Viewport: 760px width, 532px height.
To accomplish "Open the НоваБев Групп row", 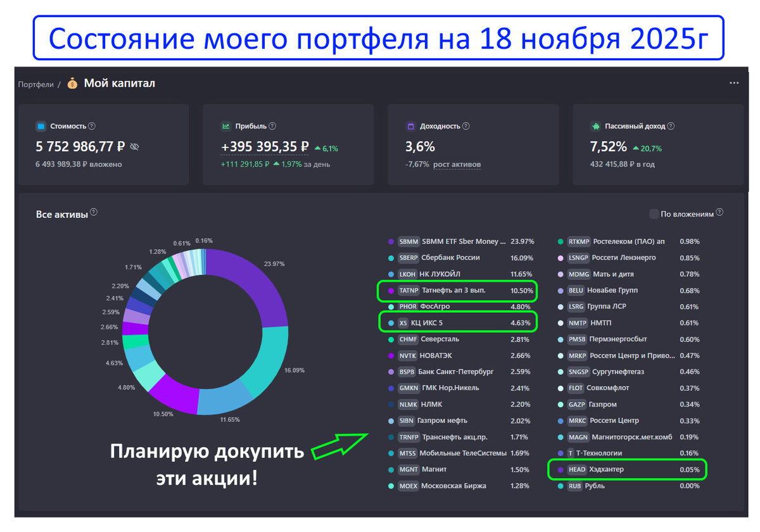I will 630,291.
